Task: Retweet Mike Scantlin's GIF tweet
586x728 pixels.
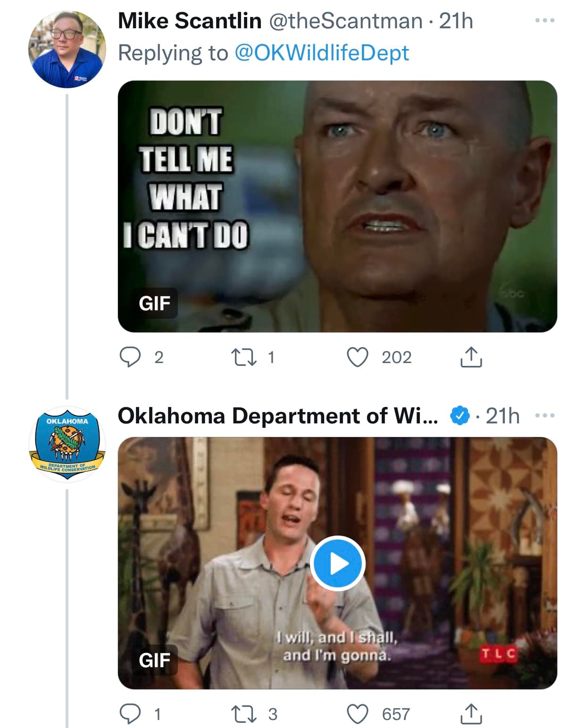Action: pos(243,357)
